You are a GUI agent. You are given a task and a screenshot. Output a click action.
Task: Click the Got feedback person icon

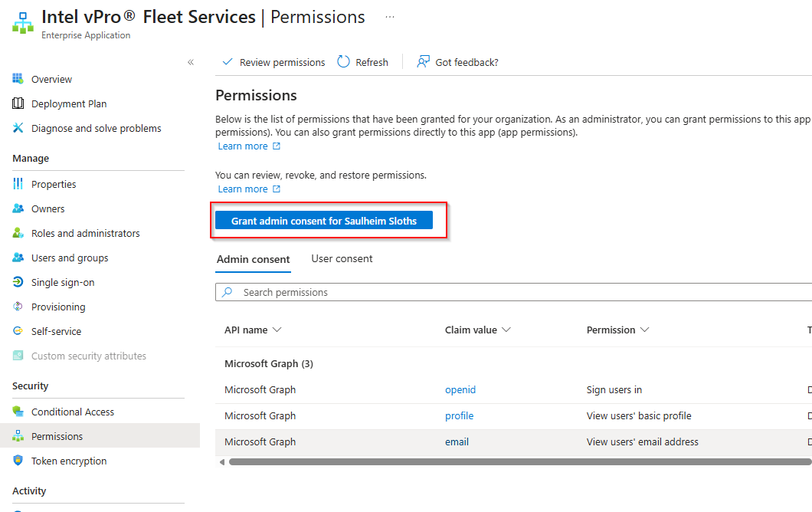[x=423, y=61]
